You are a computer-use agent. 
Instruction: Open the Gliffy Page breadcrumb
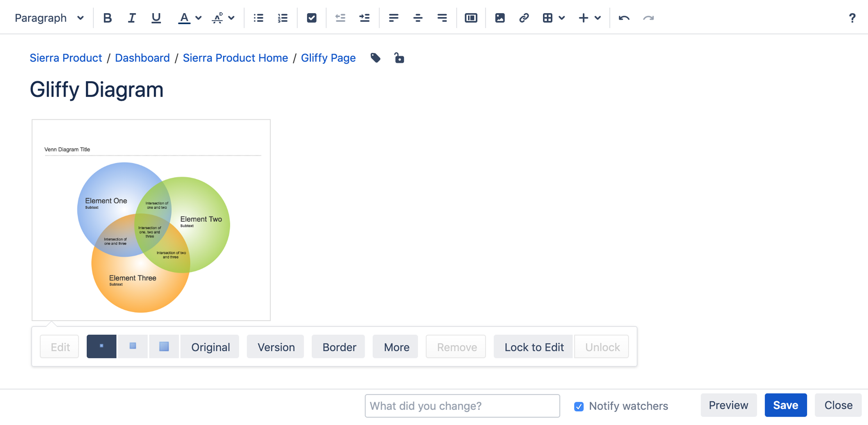tap(328, 58)
